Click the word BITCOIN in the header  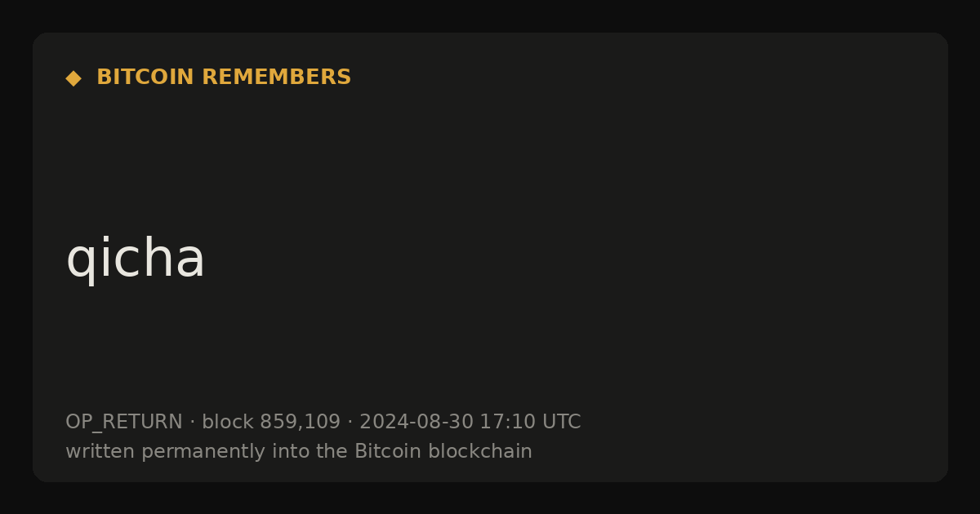point(146,78)
